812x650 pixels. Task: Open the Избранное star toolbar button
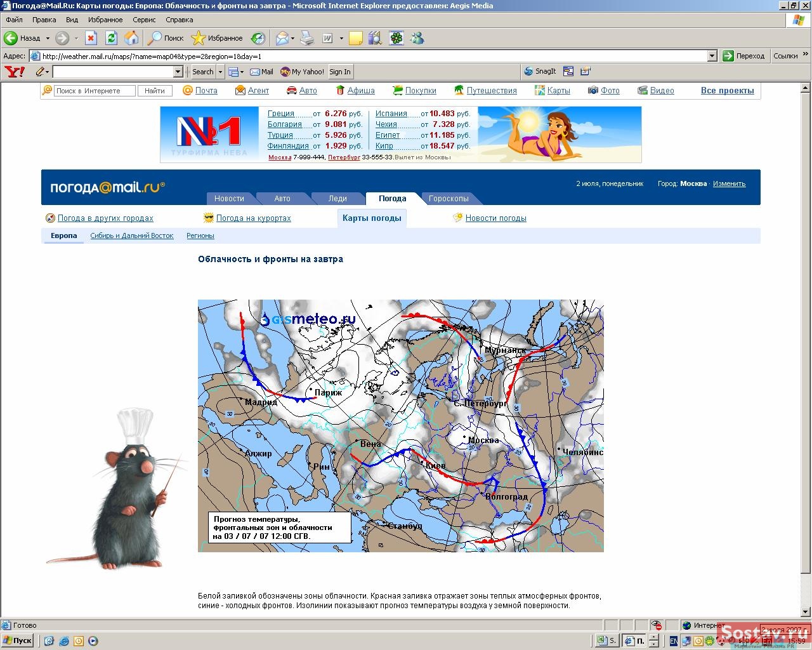[217, 38]
